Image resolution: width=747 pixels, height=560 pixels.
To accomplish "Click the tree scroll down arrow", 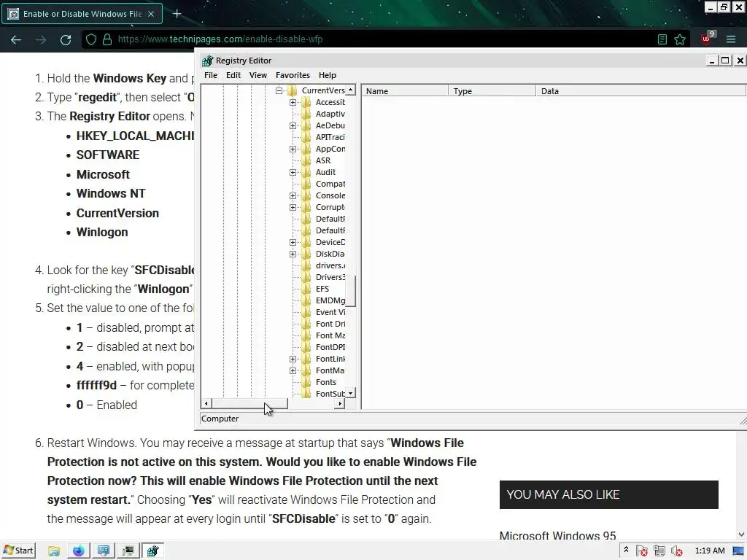I will click(351, 393).
